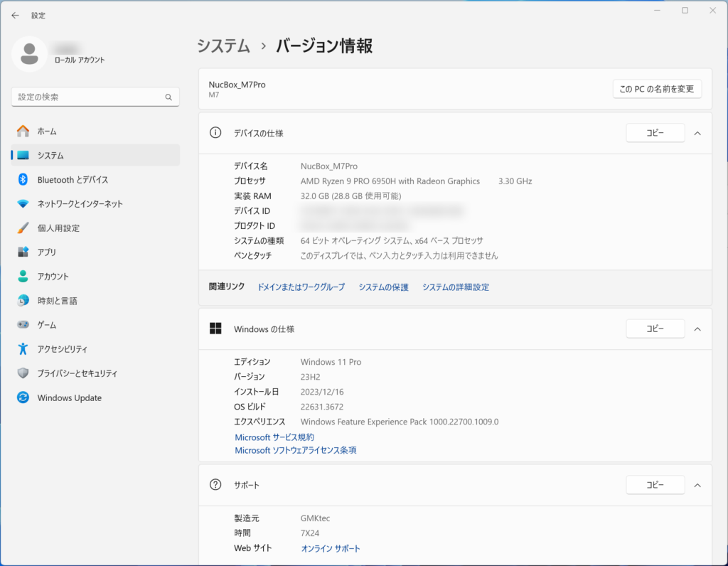This screenshot has width=728, height=566.
Task: Open Bluetooth とデバイス settings
Action: tap(95, 180)
